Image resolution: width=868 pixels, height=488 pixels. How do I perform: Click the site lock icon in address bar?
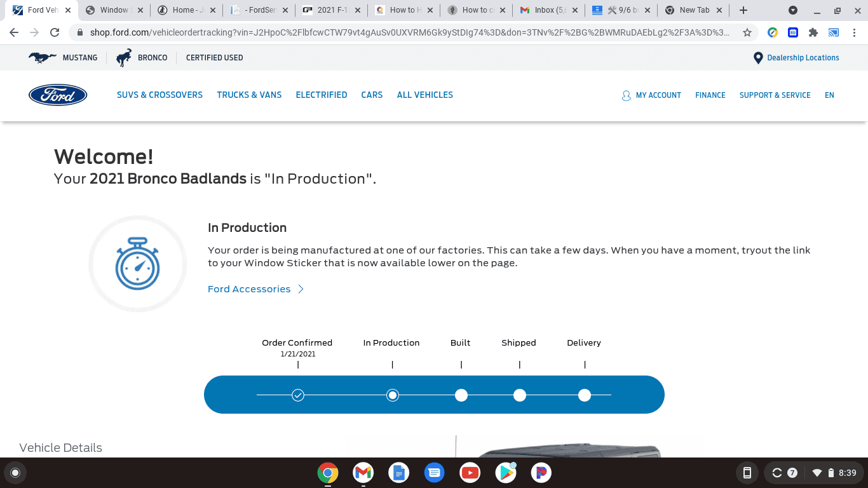(x=80, y=32)
